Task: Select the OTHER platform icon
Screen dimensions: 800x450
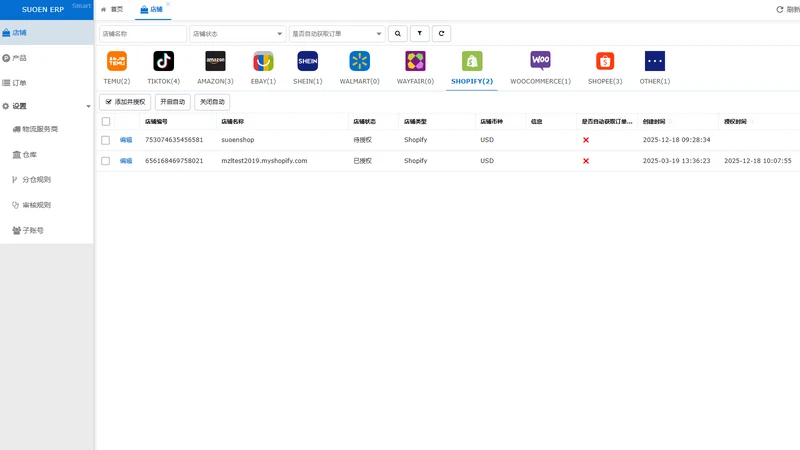Action: pos(655,61)
